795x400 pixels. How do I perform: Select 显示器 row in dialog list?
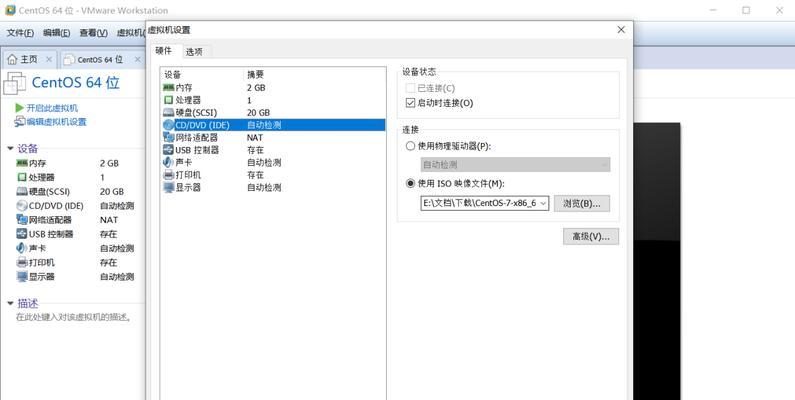pyautogui.click(x=273, y=187)
